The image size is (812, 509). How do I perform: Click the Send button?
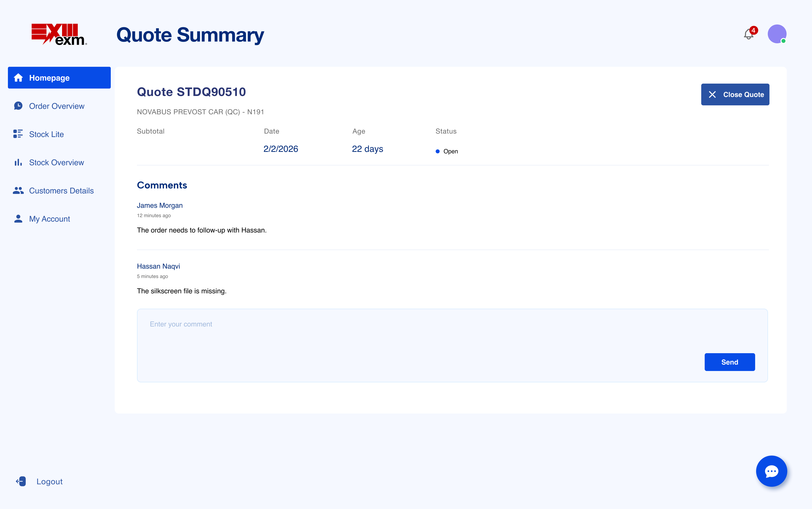click(730, 362)
